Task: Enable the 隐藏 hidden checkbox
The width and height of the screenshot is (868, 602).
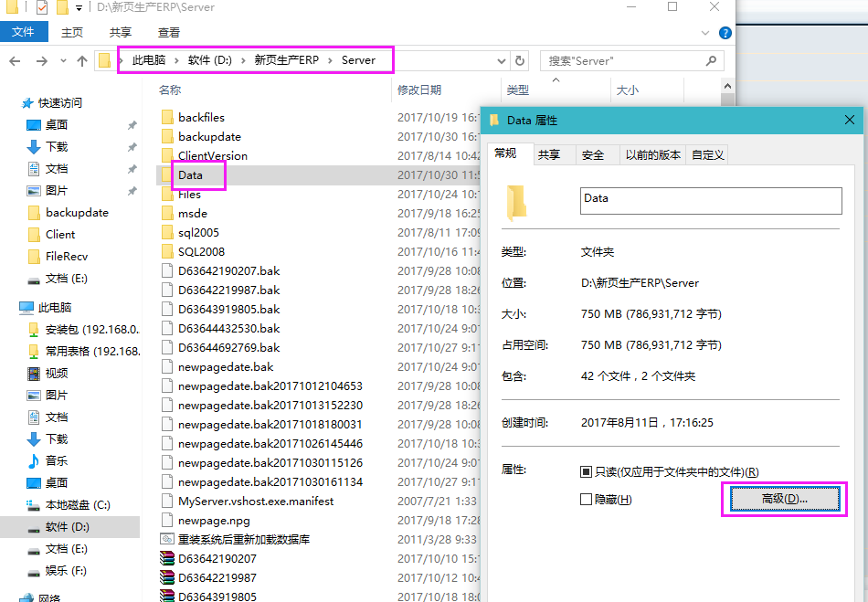Action: [587, 500]
